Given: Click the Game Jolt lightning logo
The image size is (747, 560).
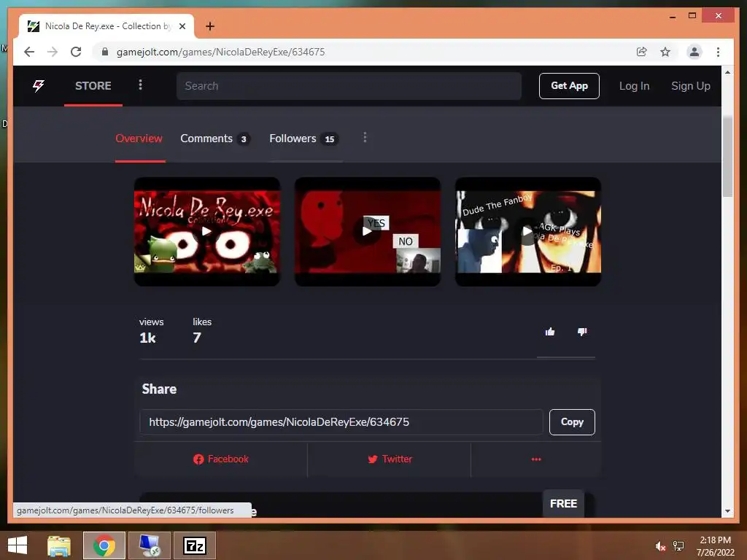Looking at the screenshot, I should (x=39, y=86).
